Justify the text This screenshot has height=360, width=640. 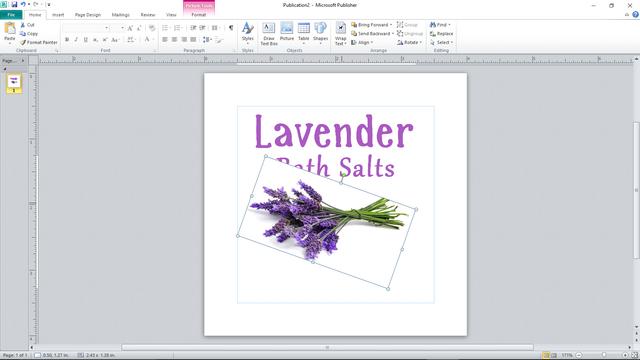(x=193, y=40)
